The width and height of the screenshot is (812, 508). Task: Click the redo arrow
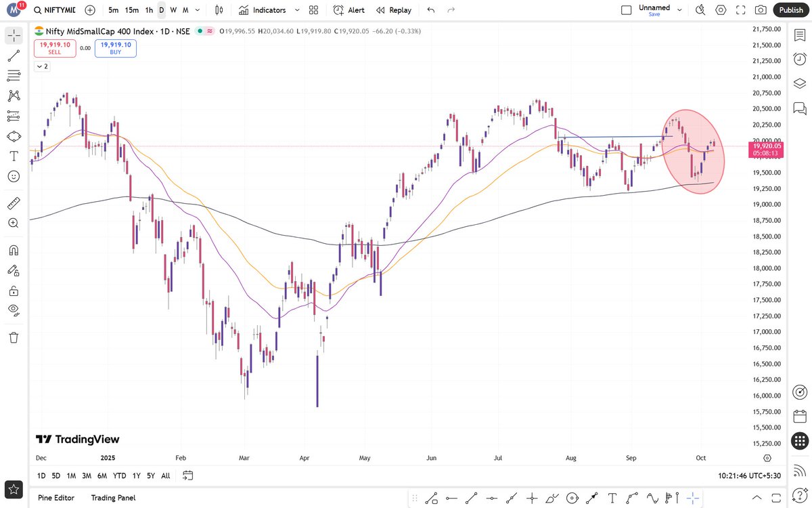pyautogui.click(x=451, y=10)
